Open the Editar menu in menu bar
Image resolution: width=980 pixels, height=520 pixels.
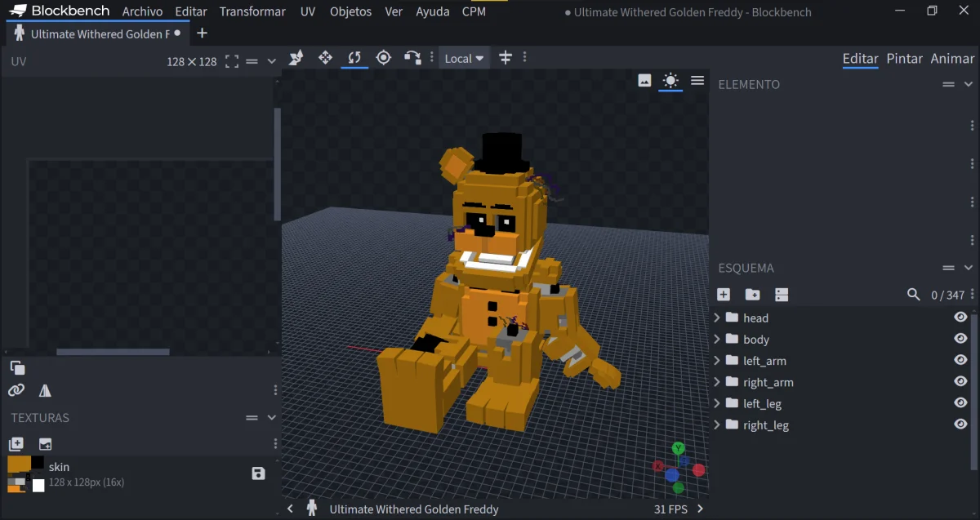click(191, 11)
